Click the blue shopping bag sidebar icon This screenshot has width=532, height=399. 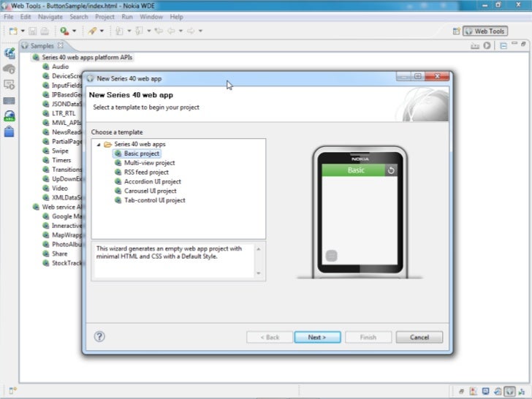9,132
